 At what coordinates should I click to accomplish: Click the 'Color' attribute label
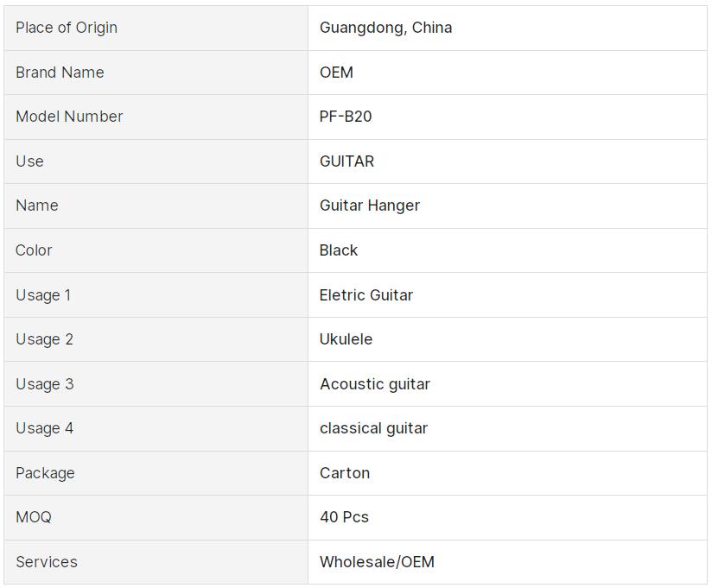(34, 250)
